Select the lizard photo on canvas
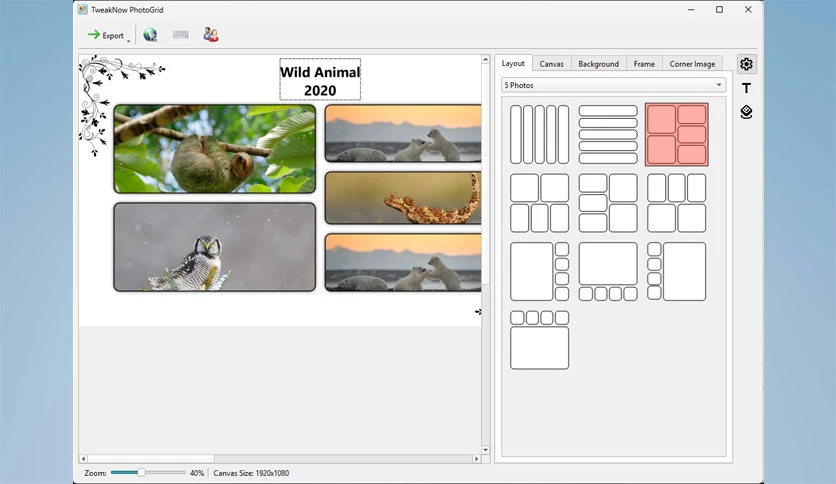The height and width of the screenshot is (484, 836). pos(403,198)
